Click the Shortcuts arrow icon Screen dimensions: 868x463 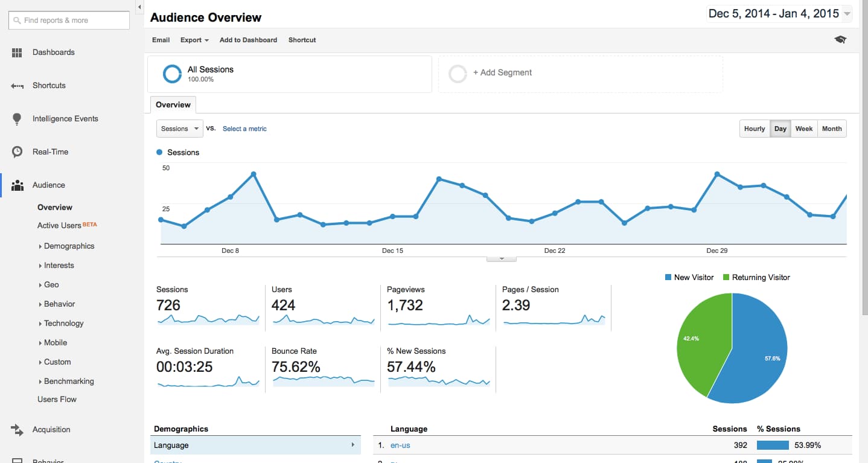17,86
